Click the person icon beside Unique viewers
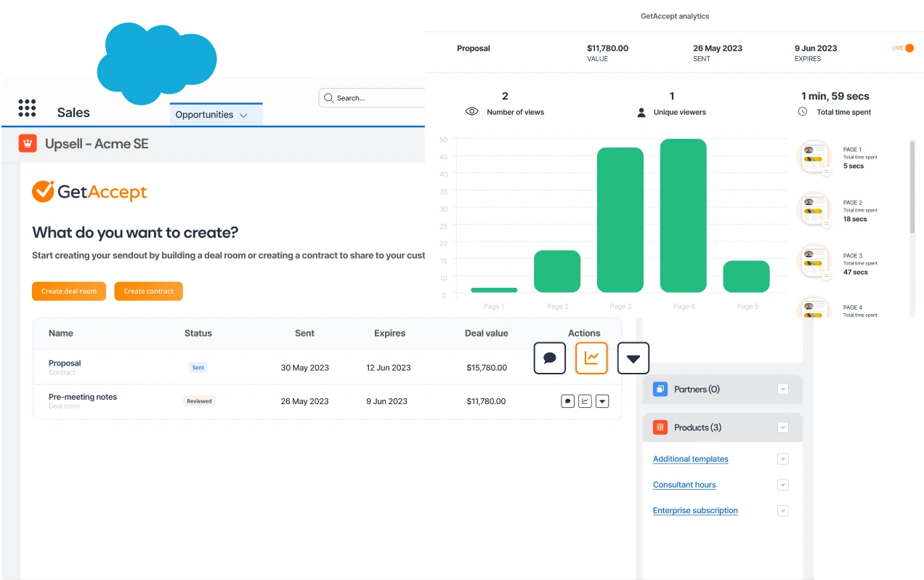Image resolution: width=924 pixels, height=580 pixels. [641, 113]
